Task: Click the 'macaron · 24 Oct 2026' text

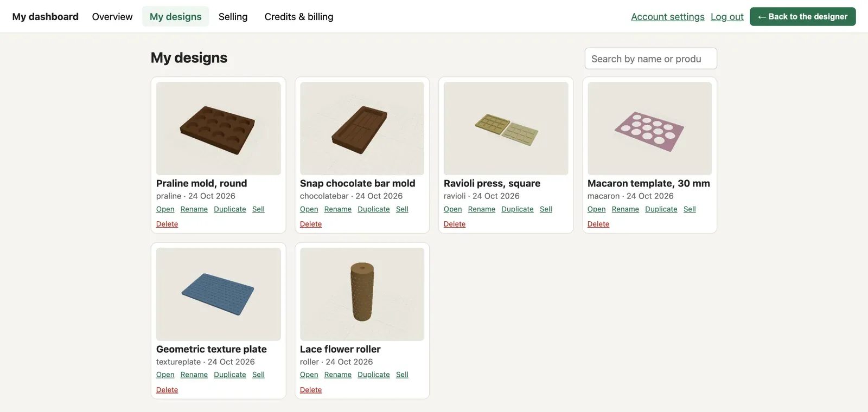Action: 630,196
